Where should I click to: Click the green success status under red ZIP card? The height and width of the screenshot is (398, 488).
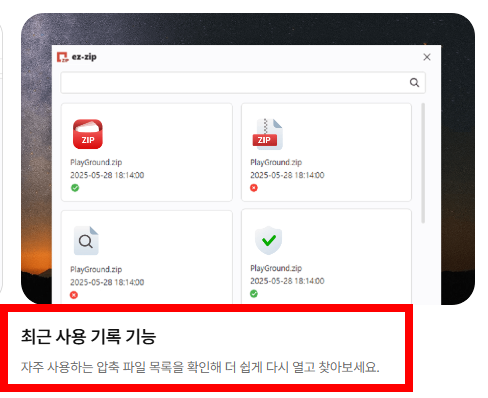(75, 188)
